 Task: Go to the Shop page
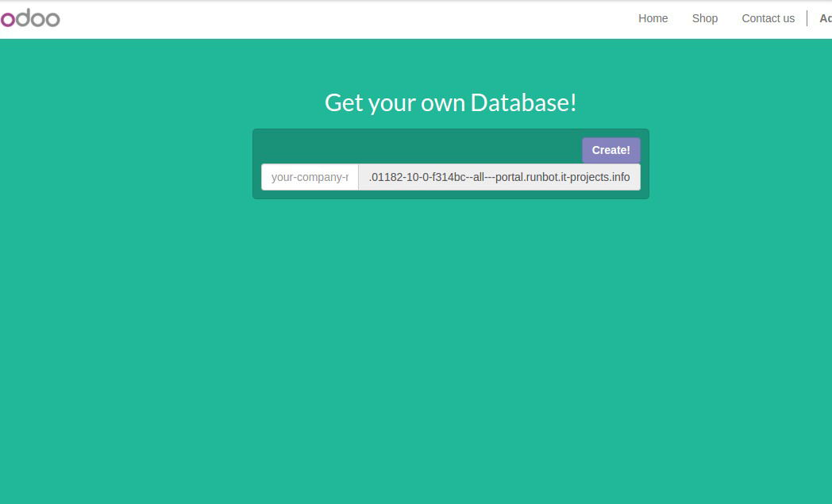point(704,18)
